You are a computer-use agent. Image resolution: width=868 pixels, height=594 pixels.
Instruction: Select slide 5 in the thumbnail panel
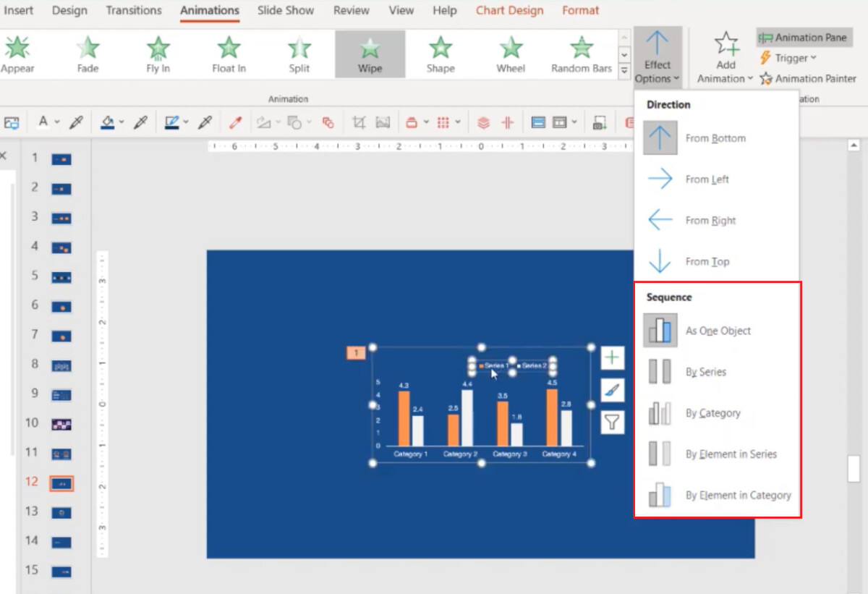[x=61, y=275]
